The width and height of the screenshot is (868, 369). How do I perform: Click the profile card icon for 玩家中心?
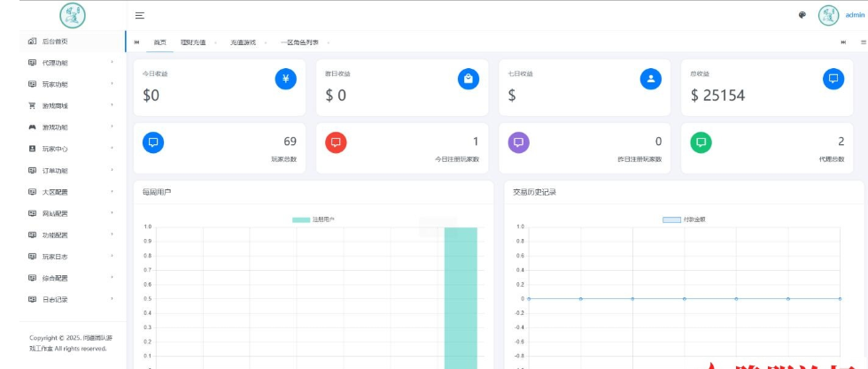(x=32, y=149)
